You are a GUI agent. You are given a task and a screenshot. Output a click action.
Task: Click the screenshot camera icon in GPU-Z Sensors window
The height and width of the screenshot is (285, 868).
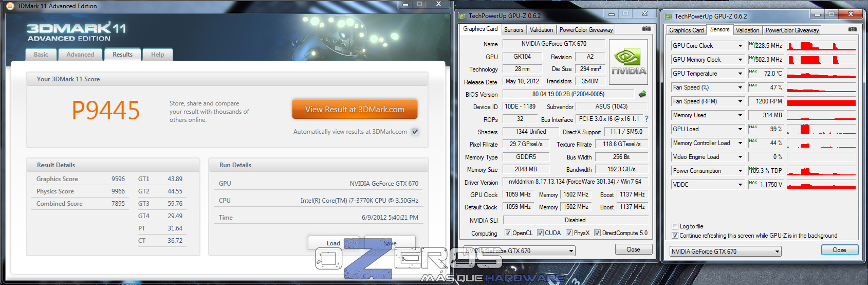point(852,29)
